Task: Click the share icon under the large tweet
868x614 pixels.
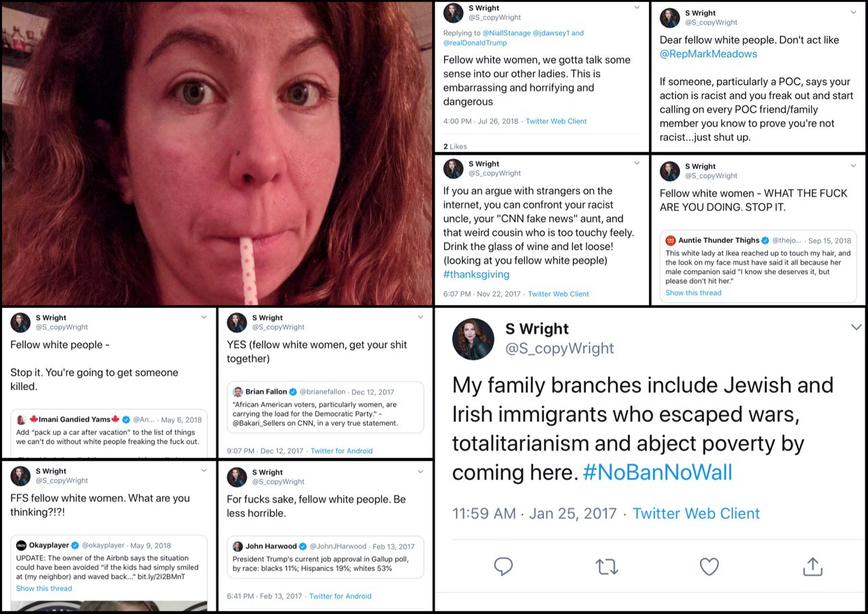Action: coord(812,567)
